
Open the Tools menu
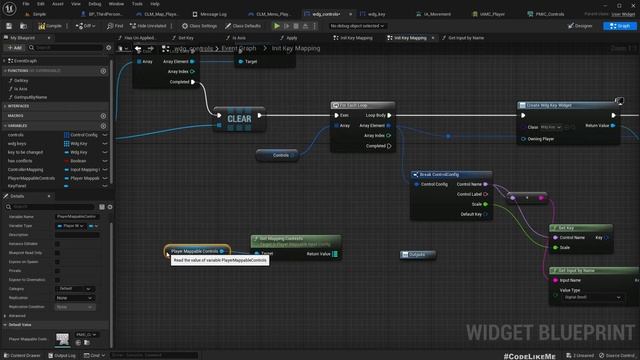point(137,4)
